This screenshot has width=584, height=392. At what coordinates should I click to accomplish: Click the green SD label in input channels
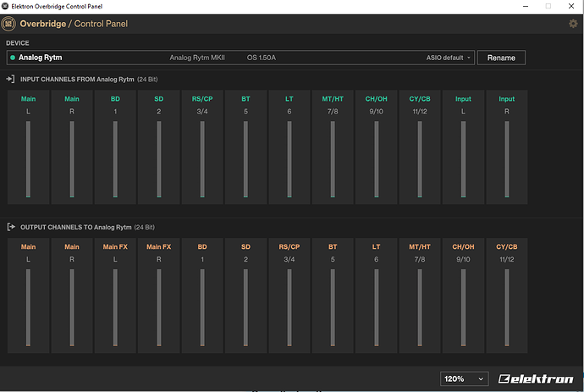(x=159, y=99)
